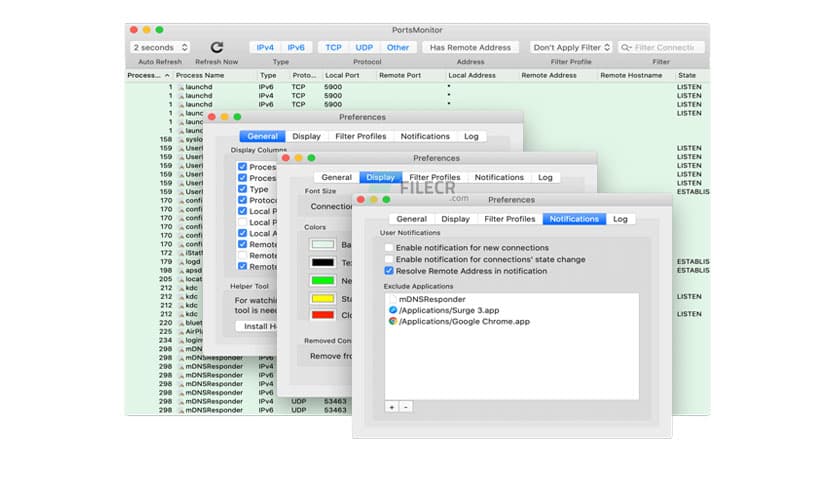Toggle the IPv4 type filter

tap(265, 47)
